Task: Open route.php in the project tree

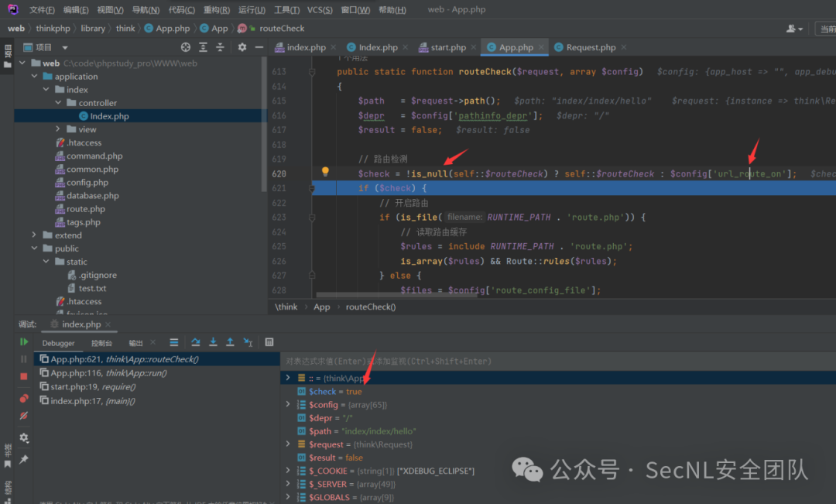Action: [x=86, y=208]
